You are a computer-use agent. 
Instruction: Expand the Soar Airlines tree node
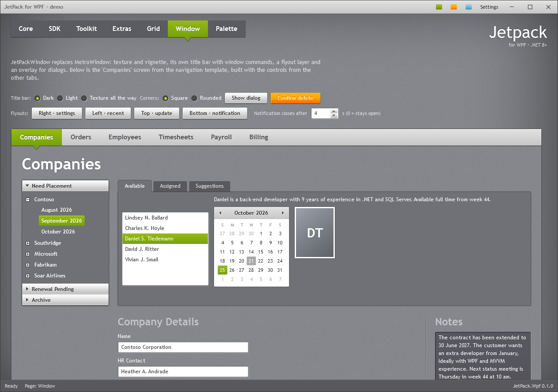[x=28, y=276]
